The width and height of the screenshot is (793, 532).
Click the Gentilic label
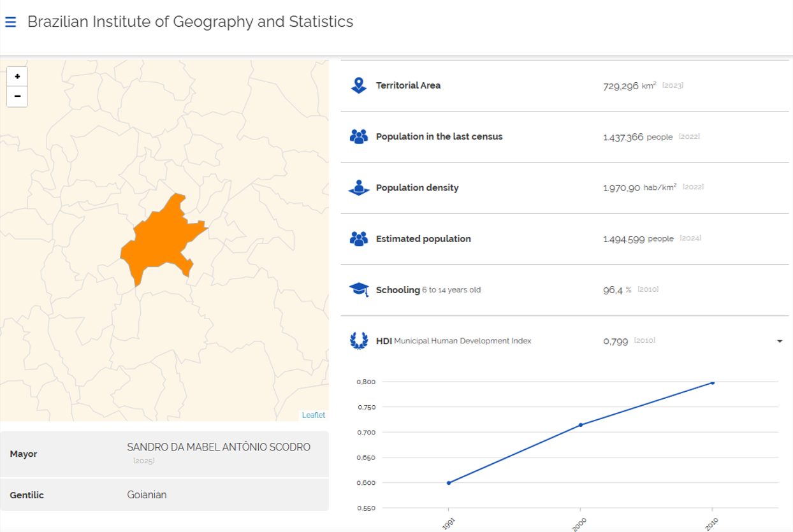(x=27, y=495)
